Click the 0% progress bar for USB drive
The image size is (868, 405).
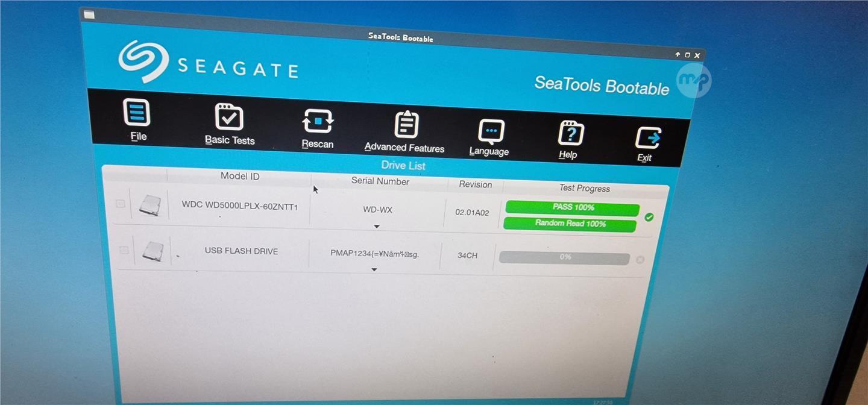click(565, 258)
